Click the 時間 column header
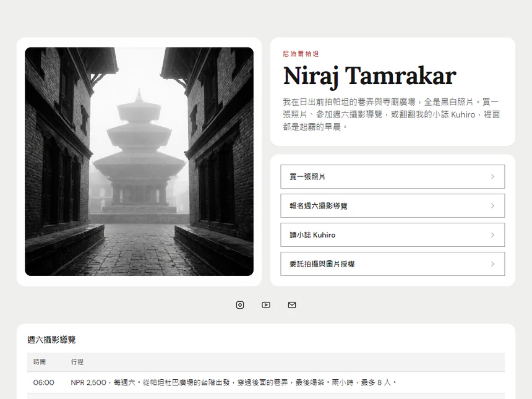Image resolution: width=532 pixels, height=399 pixels. coord(40,362)
